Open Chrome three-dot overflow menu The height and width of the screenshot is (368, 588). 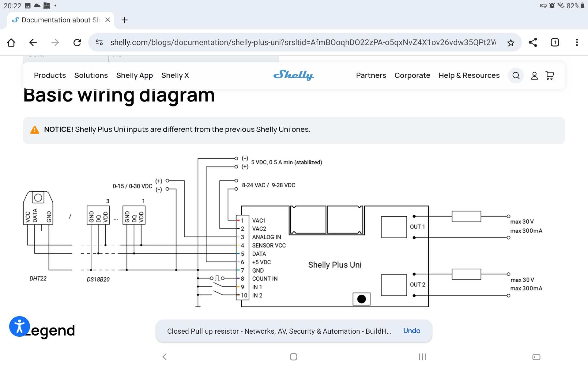577,42
